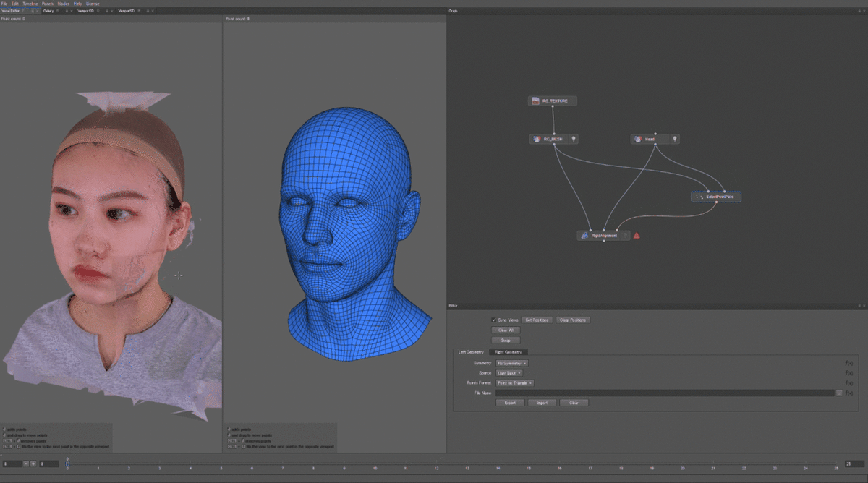Toggle the lightbulb on the Head node
This screenshot has width=868, height=483.
click(674, 139)
